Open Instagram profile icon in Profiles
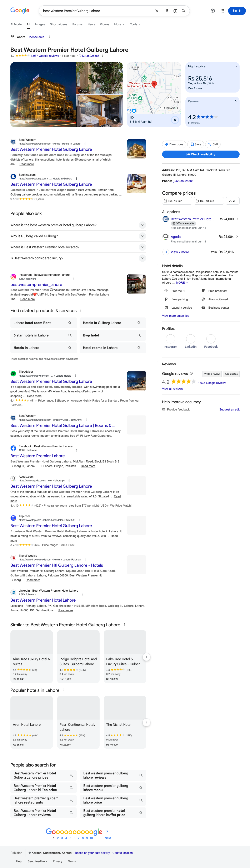The image size is (250, 868). click(x=170, y=339)
